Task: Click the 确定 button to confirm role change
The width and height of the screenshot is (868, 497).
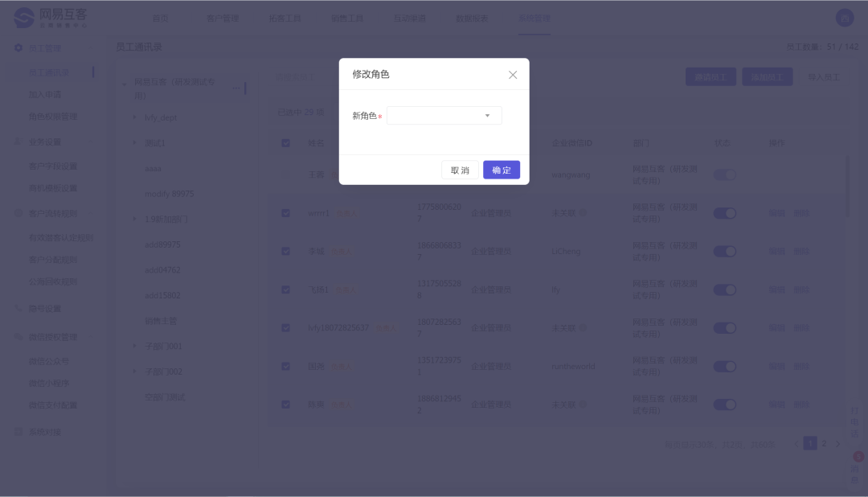Action: [501, 170]
